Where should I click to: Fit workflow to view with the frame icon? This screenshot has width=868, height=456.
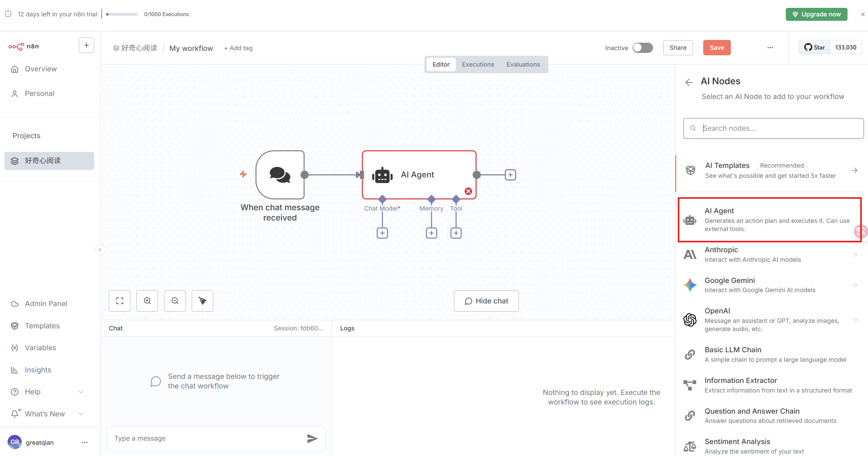click(x=119, y=301)
